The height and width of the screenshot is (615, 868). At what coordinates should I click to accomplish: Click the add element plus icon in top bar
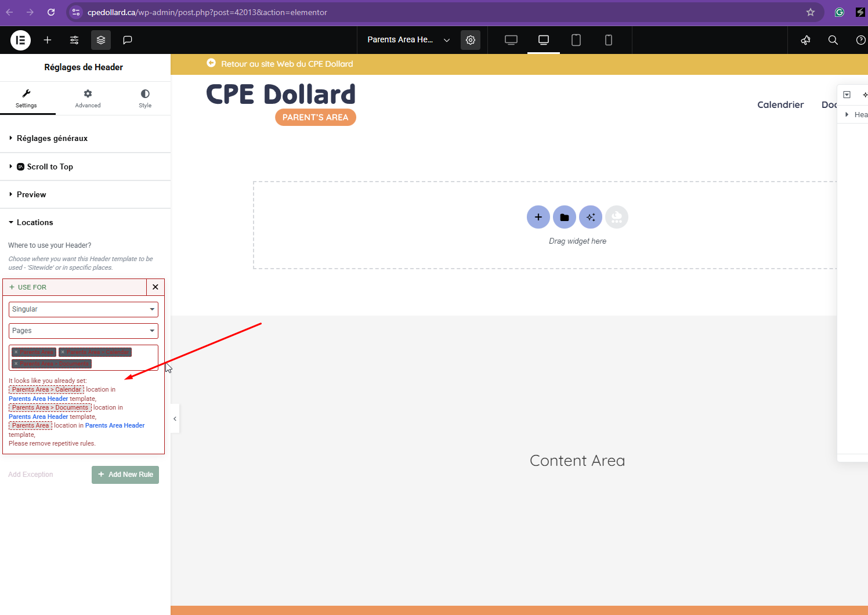pyautogui.click(x=48, y=40)
